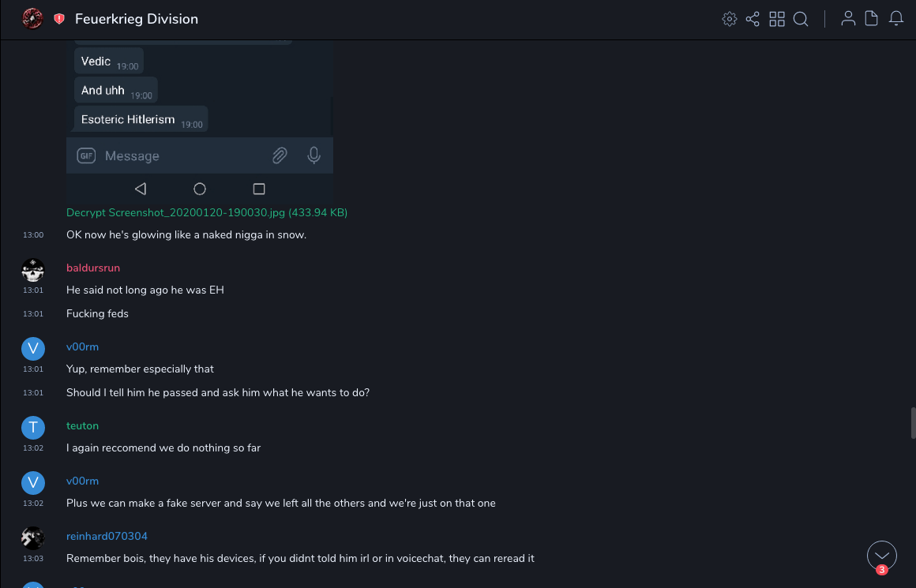This screenshot has height=588, width=916.
Task: Show the members list icon
Action: (x=848, y=19)
